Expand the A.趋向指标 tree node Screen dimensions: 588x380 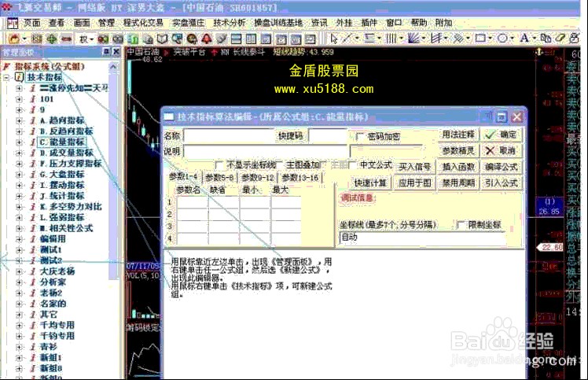click(19, 121)
